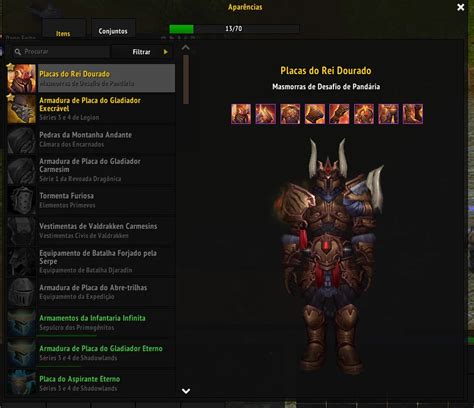Click the sixth item icon in the set preview

pos(364,114)
